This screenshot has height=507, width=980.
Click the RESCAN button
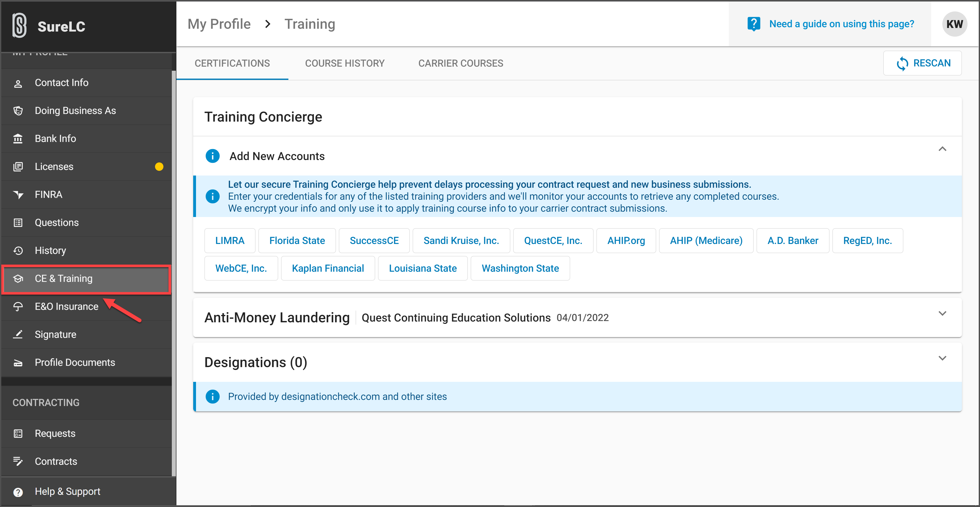[922, 63]
